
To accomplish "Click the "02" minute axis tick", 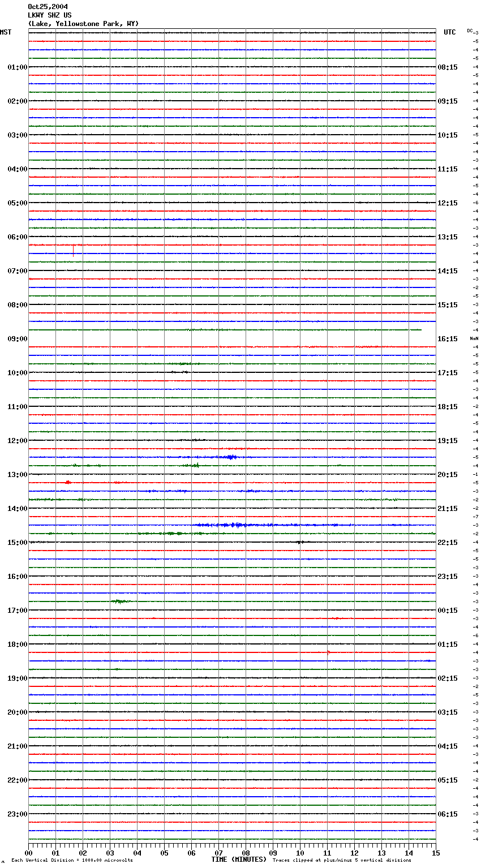I will click(x=83, y=853).
